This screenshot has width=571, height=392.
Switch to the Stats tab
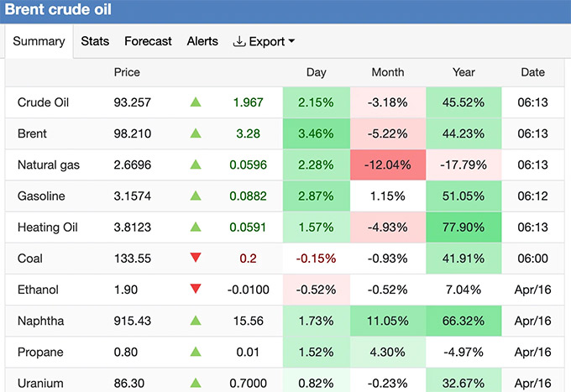[x=95, y=41]
